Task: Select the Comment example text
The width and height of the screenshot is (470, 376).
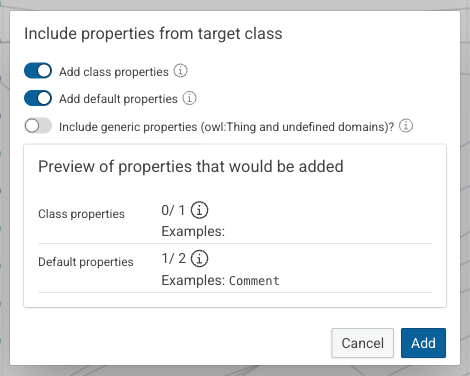Action: tap(254, 281)
